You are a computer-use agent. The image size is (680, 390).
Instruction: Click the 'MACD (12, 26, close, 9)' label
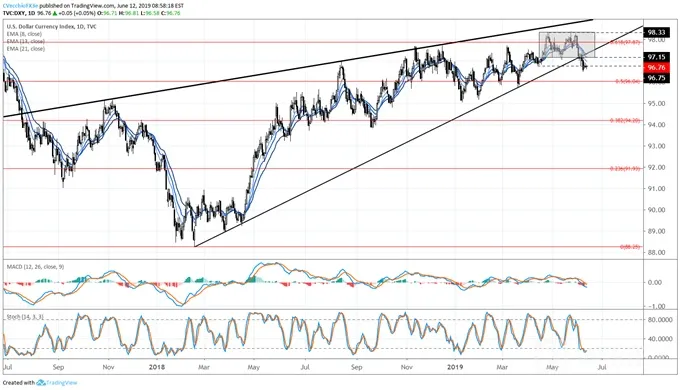click(35, 267)
